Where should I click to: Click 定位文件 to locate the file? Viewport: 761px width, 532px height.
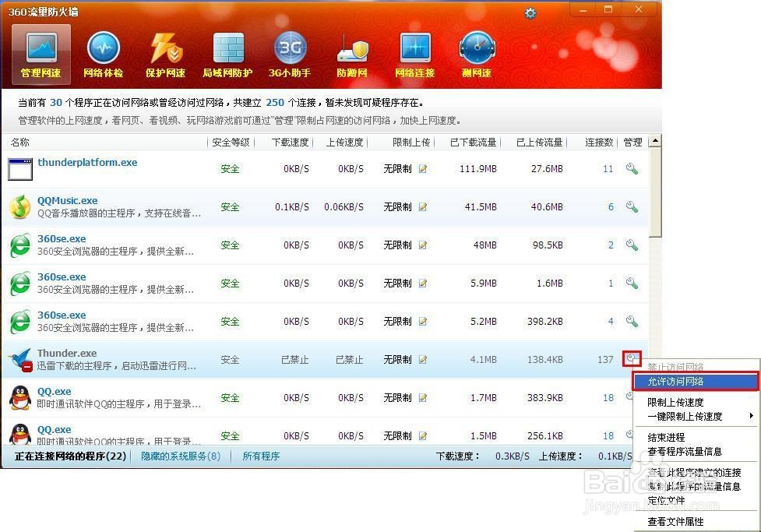(x=667, y=500)
